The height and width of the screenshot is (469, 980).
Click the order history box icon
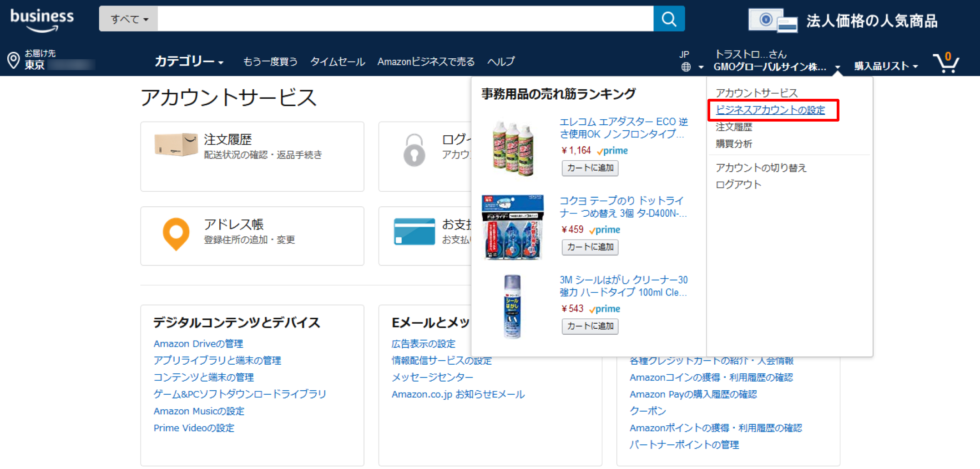pos(176,144)
